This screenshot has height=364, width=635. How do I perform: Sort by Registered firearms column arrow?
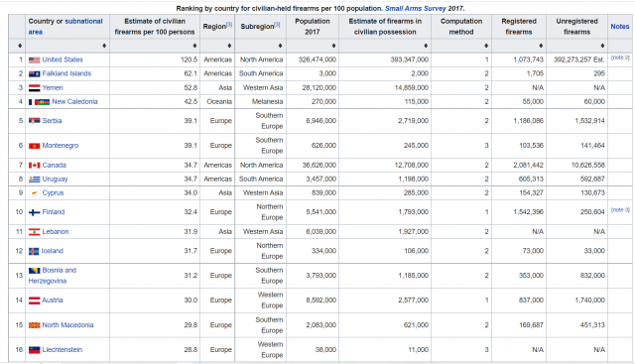tap(541, 46)
